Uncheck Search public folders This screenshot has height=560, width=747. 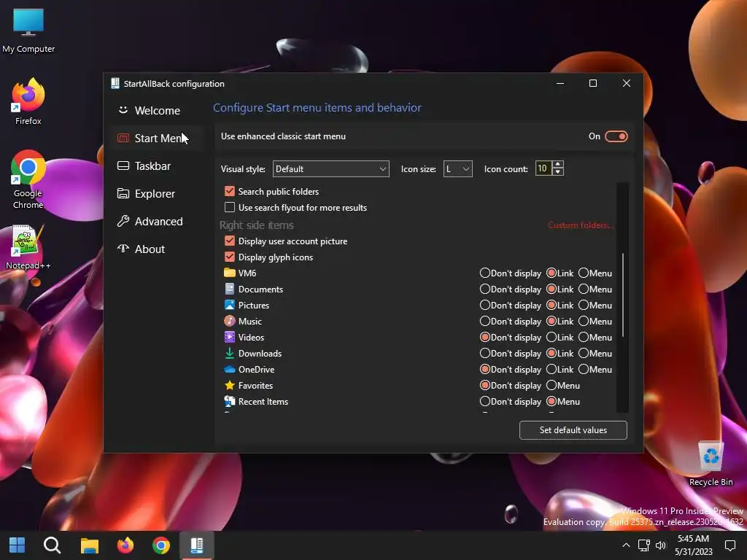pos(230,192)
